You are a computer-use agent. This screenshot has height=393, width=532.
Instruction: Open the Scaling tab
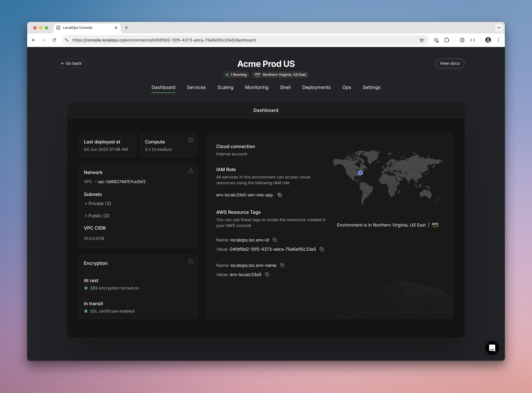tap(225, 87)
